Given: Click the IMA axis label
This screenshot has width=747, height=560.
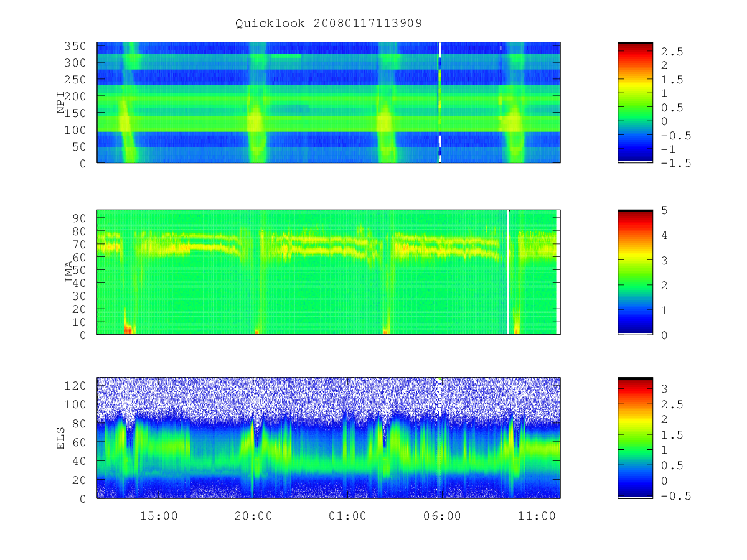Looking at the screenshot, I should (x=69, y=272).
